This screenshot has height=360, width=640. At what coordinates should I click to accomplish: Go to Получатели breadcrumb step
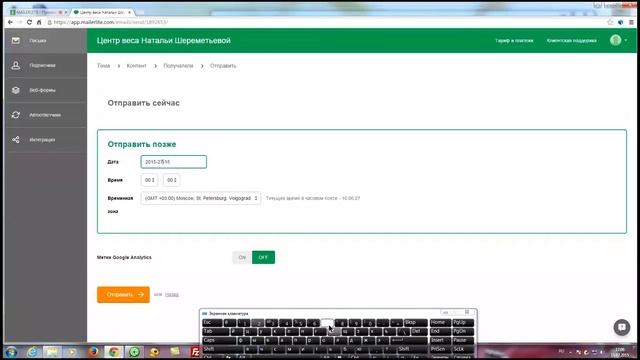178,66
